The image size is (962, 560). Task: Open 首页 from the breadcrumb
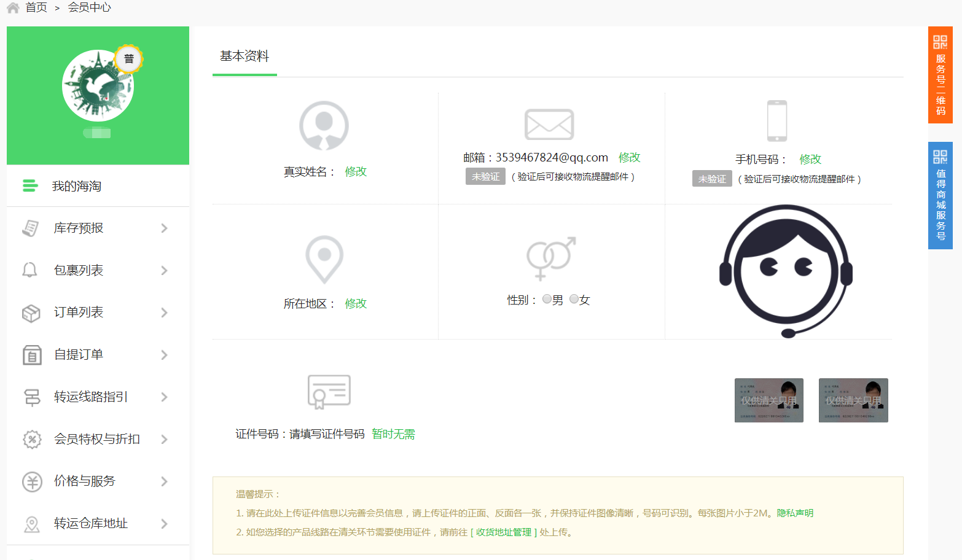[37, 8]
